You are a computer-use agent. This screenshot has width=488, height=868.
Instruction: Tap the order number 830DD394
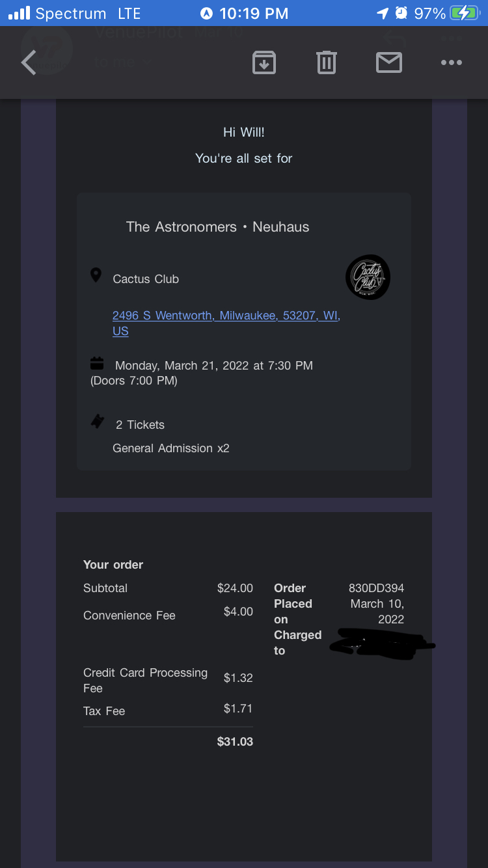[376, 588]
